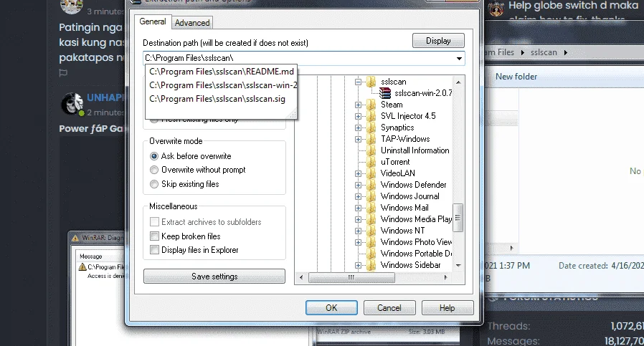The image size is (644, 346).
Task: Select Ask before overwrite
Action: [191, 156]
